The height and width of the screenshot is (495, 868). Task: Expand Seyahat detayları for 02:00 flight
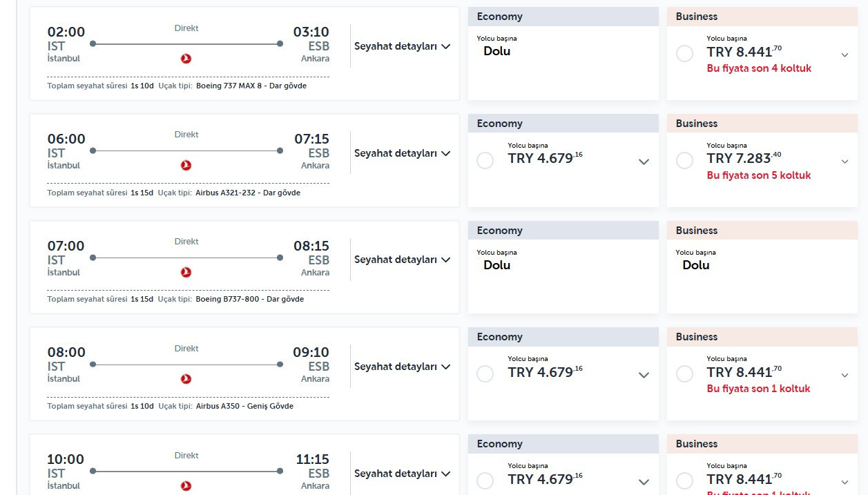coord(402,46)
